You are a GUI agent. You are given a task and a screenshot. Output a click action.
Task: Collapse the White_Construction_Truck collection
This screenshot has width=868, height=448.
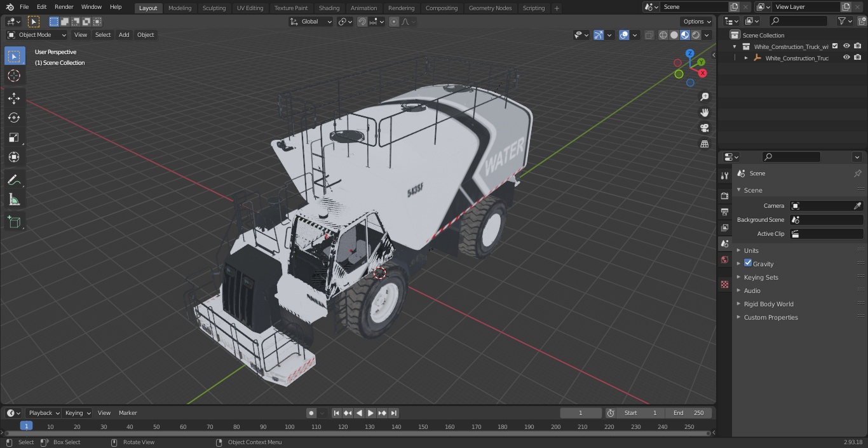pyautogui.click(x=735, y=46)
